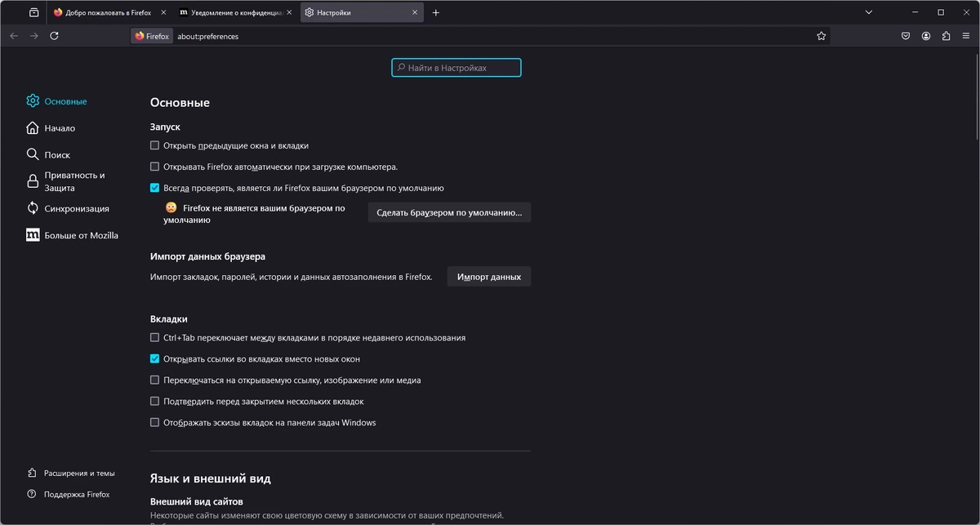The height and width of the screenshot is (525, 980).
Task: Click the Основные gear icon
Action: pos(33,101)
